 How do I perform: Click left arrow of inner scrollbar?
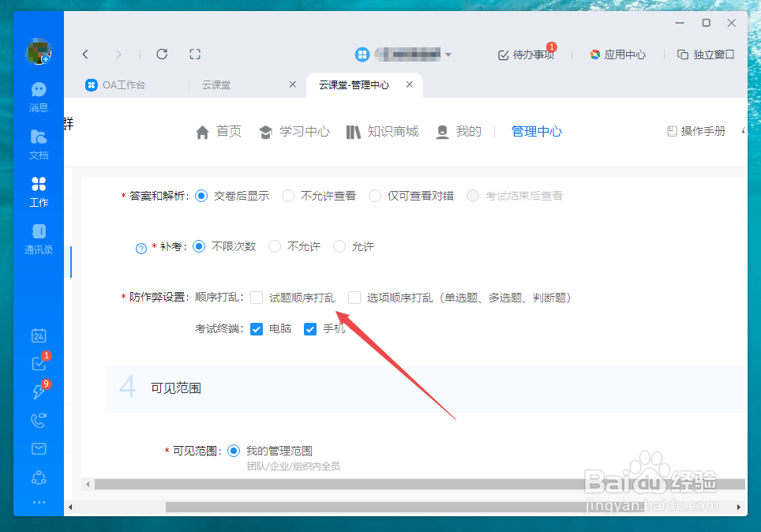pyautogui.click(x=88, y=484)
